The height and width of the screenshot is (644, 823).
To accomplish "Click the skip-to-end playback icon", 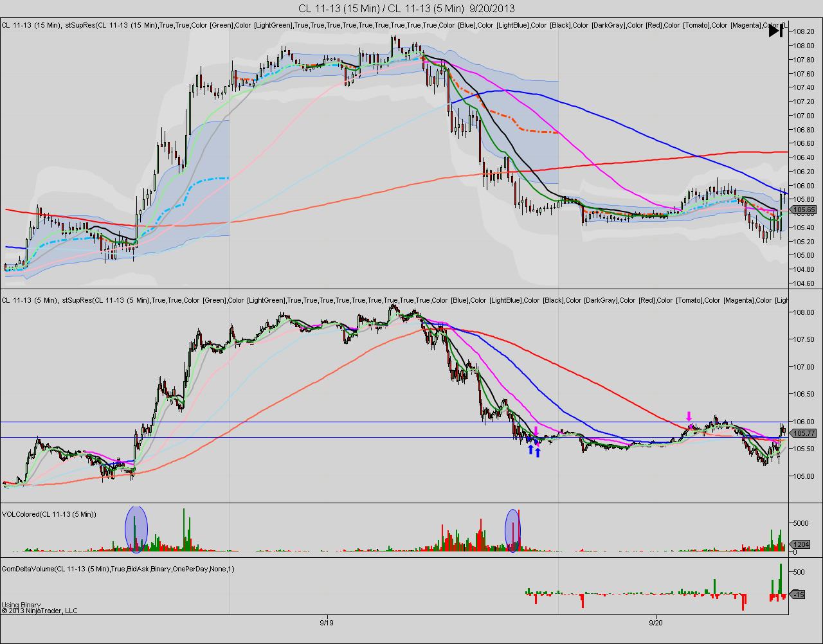I will [776, 30].
